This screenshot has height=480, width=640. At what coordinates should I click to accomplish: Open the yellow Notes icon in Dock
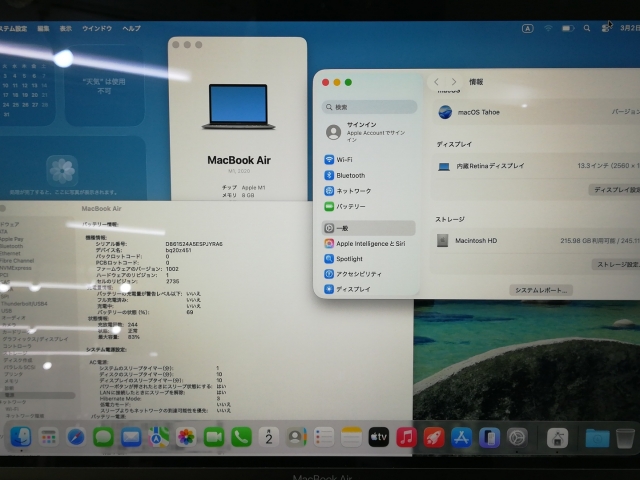pos(351,438)
